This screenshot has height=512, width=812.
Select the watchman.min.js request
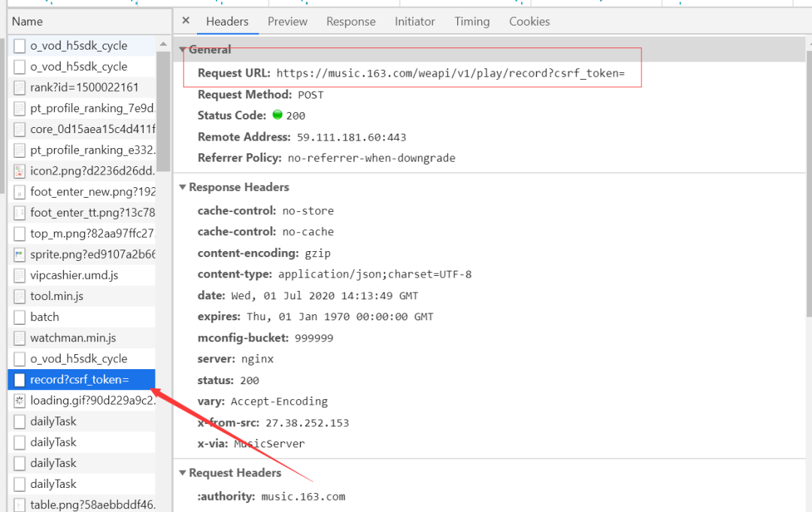click(82, 338)
